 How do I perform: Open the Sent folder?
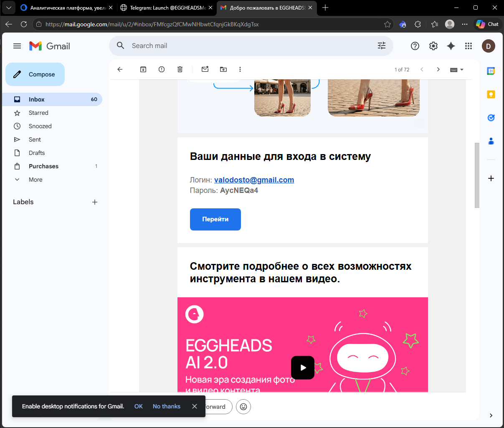[52, 139]
